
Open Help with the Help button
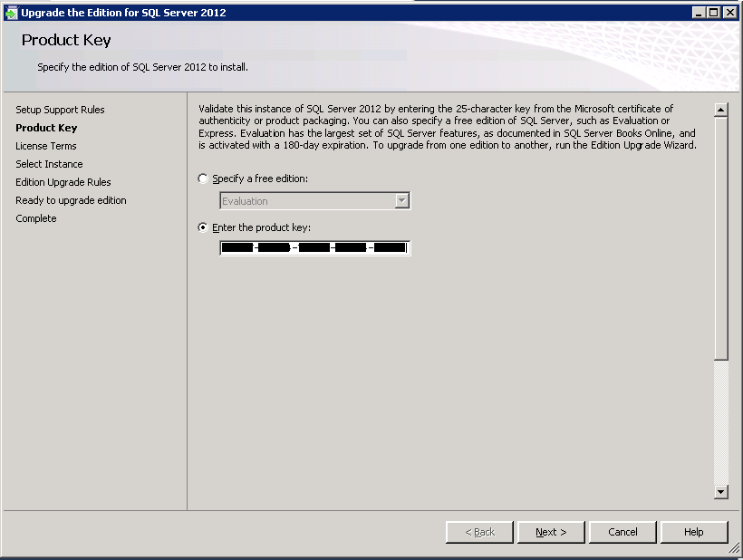[694, 532]
